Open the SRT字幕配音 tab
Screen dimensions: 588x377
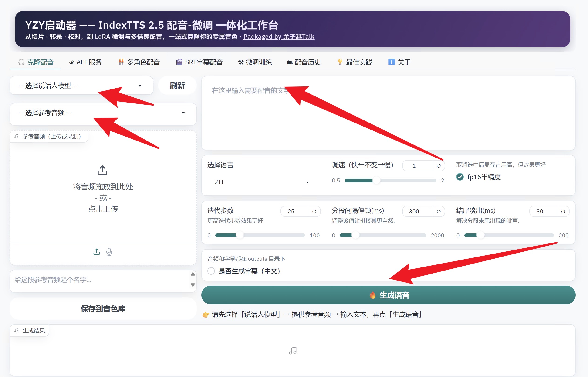pyautogui.click(x=199, y=62)
